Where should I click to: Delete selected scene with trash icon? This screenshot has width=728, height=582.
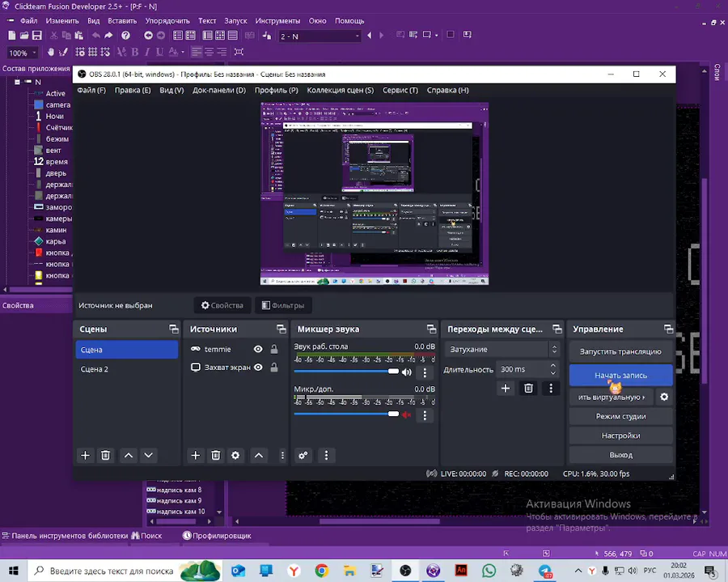click(105, 455)
